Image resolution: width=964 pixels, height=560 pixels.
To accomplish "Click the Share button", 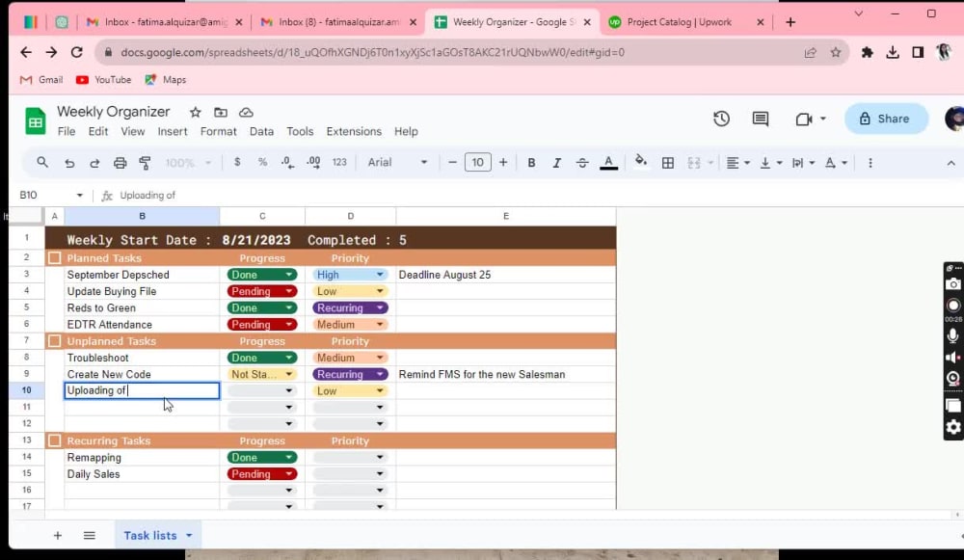I will (x=886, y=118).
